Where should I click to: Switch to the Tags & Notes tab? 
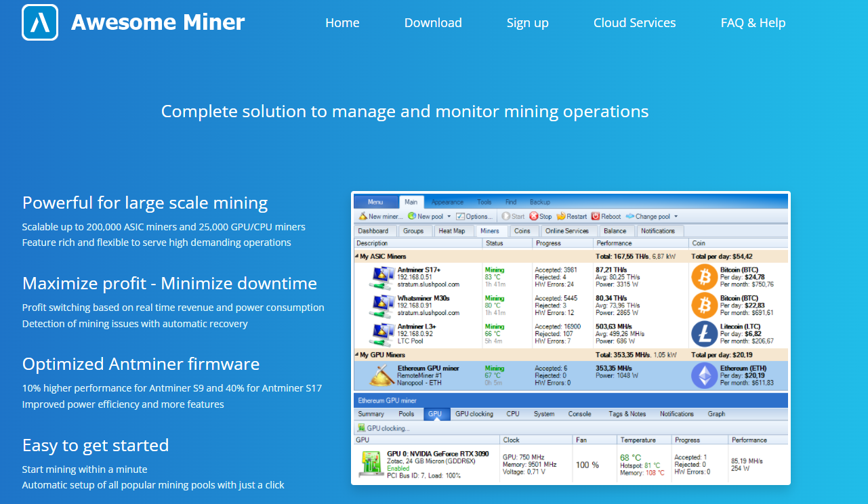(x=627, y=414)
